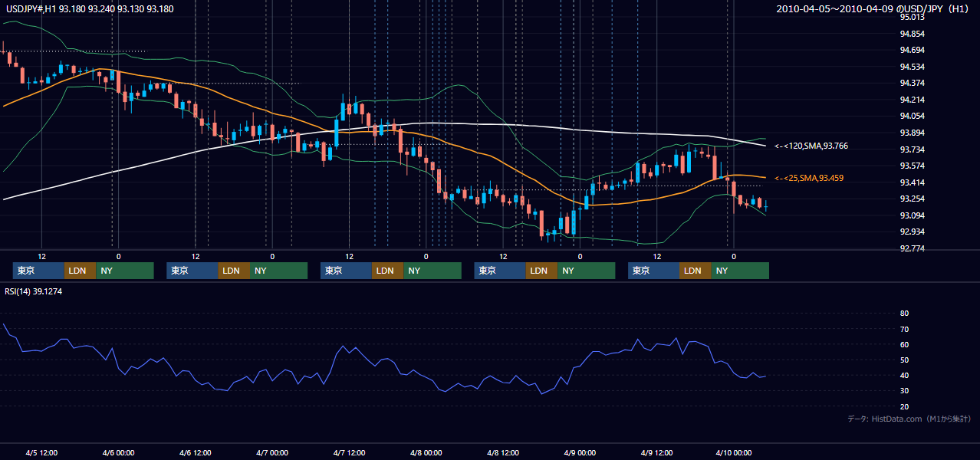The height and width of the screenshot is (460, 980).
Task: Select price axis value 94.374
Action: pyautogui.click(x=911, y=83)
